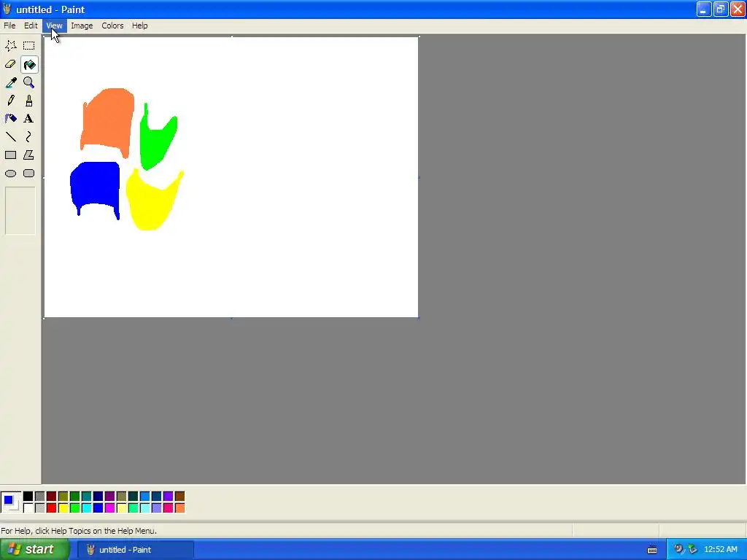Choose the Pencil tool
The height and width of the screenshot is (560, 747).
click(x=10, y=101)
